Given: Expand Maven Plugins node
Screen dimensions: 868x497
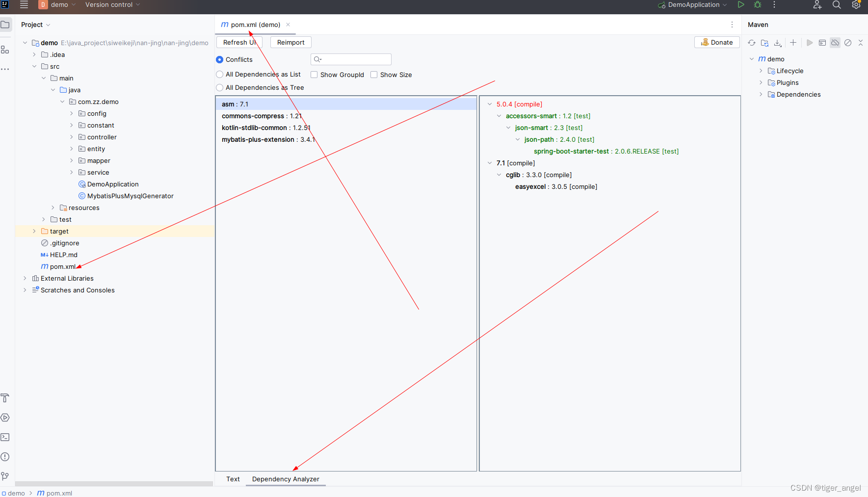Looking at the screenshot, I should click(x=761, y=82).
